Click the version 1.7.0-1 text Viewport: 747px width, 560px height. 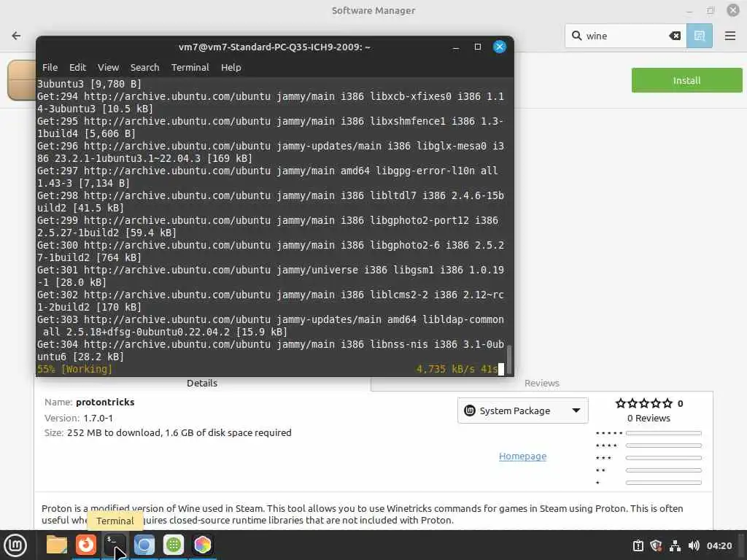98,418
